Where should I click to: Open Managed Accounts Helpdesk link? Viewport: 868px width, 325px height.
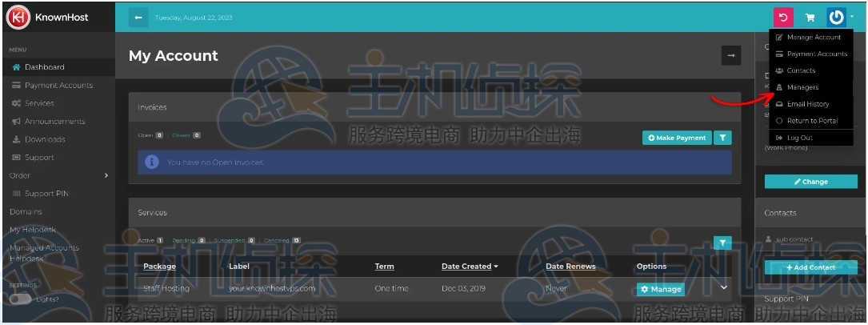click(x=44, y=253)
